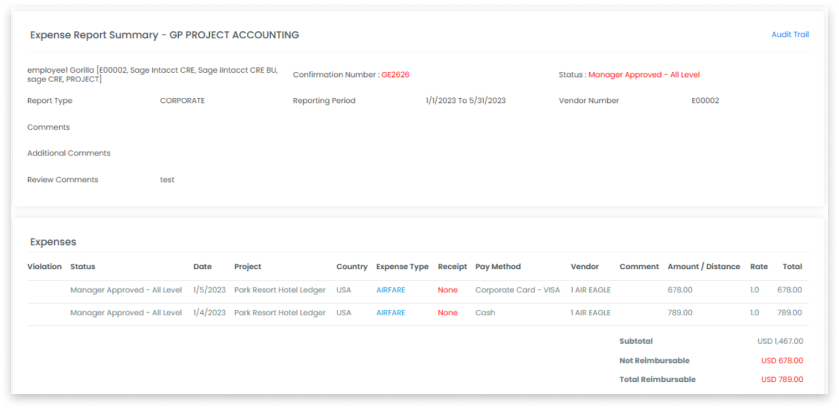839x409 pixels.
Task: Open AIRFARE expense type for 789.00 row
Action: tap(391, 313)
